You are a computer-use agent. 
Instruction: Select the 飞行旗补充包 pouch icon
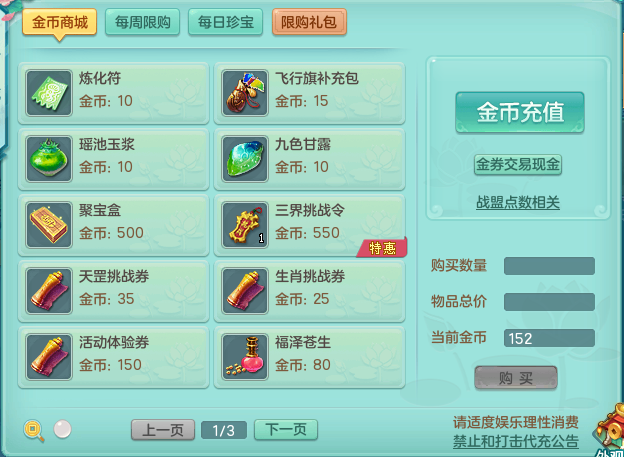pyautogui.click(x=245, y=93)
